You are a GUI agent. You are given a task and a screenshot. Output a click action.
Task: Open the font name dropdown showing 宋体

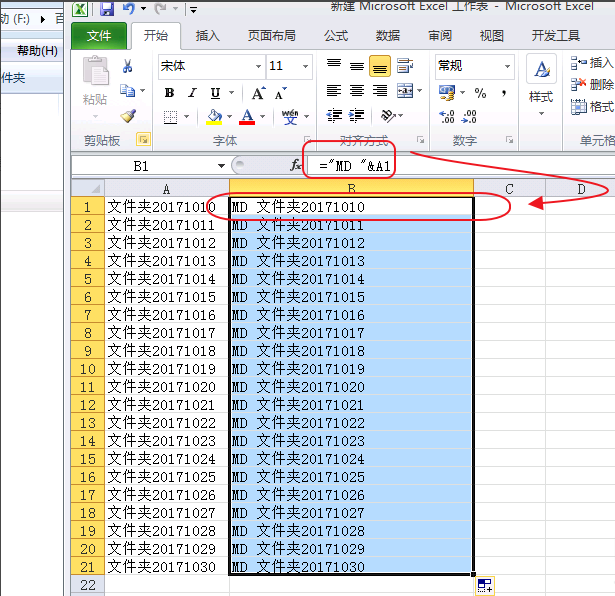click(210, 66)
